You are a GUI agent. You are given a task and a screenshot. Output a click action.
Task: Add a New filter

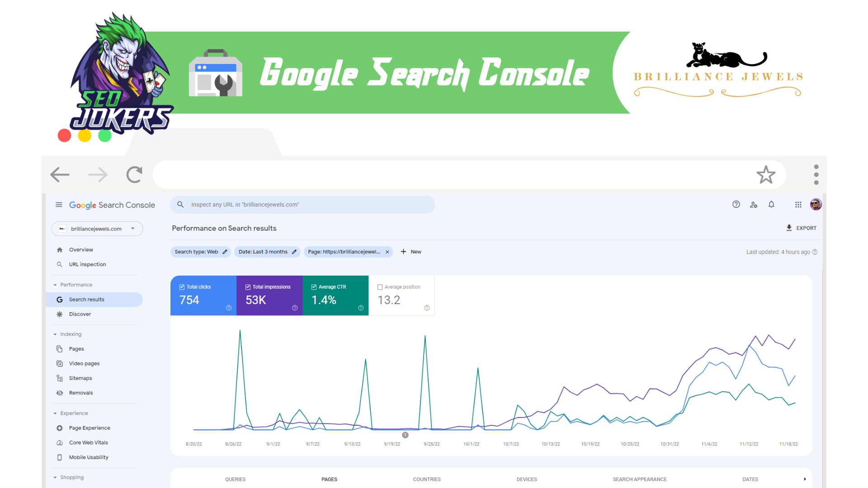click(410, 252)
